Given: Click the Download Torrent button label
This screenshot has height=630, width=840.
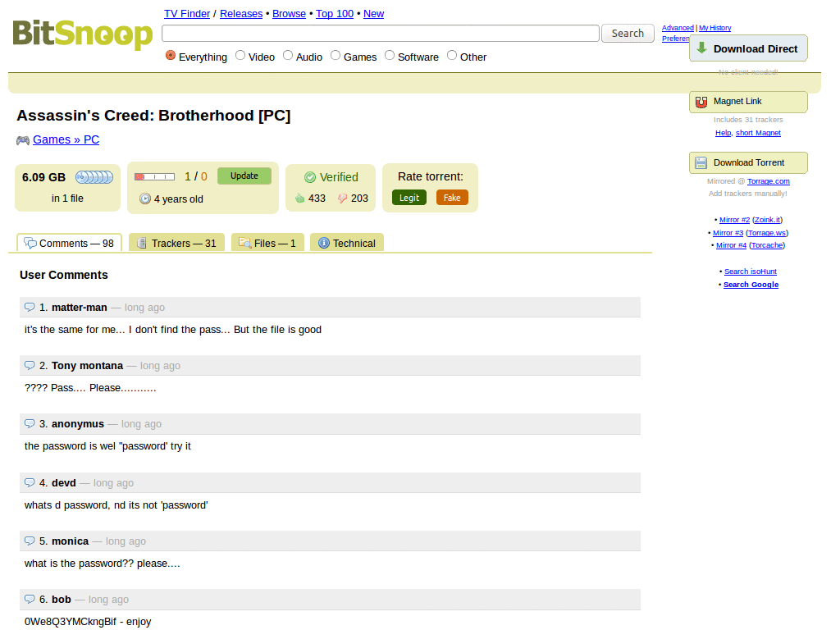Looking at the screenshot, I should (748, 162).
